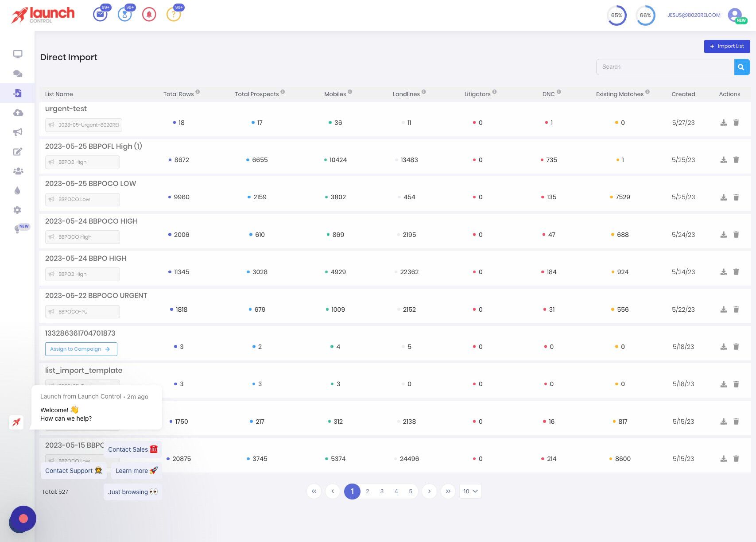
Task: Open the campaigns megaphone icon in sidebar
Action: point(17,132)
